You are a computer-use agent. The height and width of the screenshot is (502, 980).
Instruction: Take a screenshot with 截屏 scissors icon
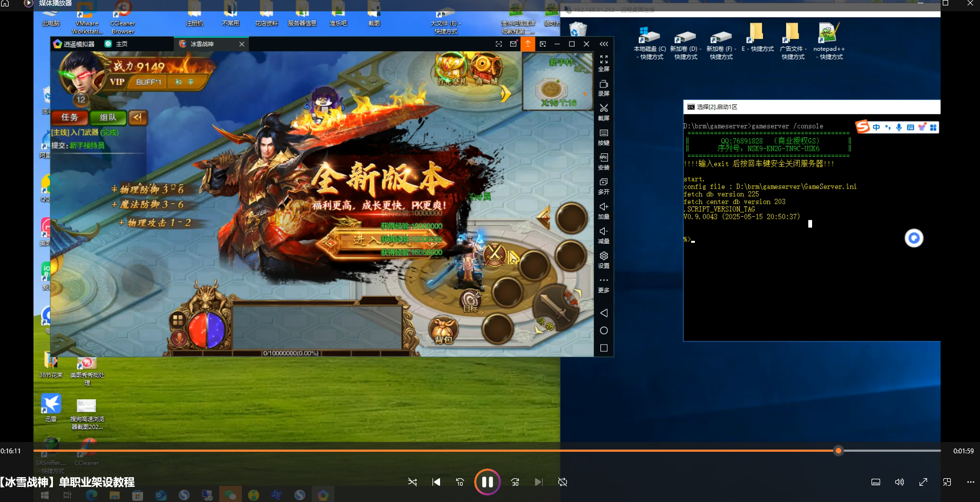(604, 109)
